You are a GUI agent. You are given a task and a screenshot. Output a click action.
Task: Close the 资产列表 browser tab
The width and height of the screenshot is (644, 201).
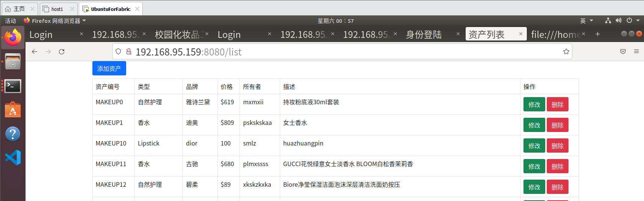point(520,34)
